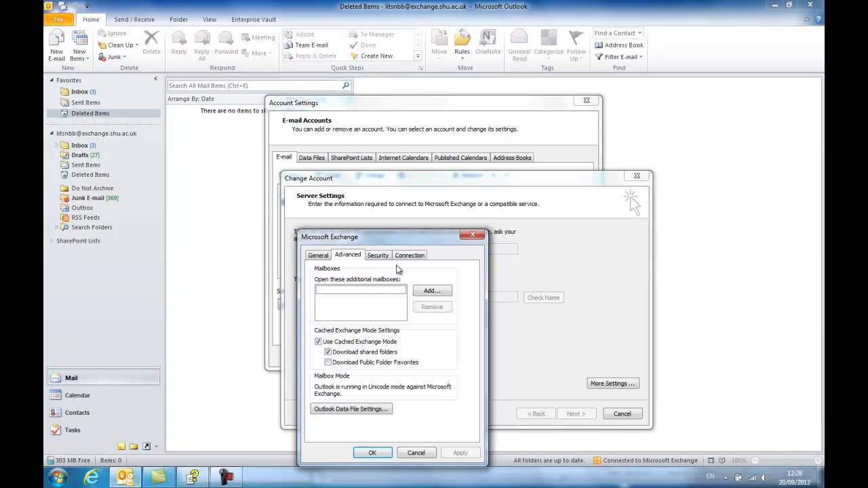Click the Follow Up flag icon
Viewport: 868px width, 488px height.
pyautogui.click(x=576, y=45)
